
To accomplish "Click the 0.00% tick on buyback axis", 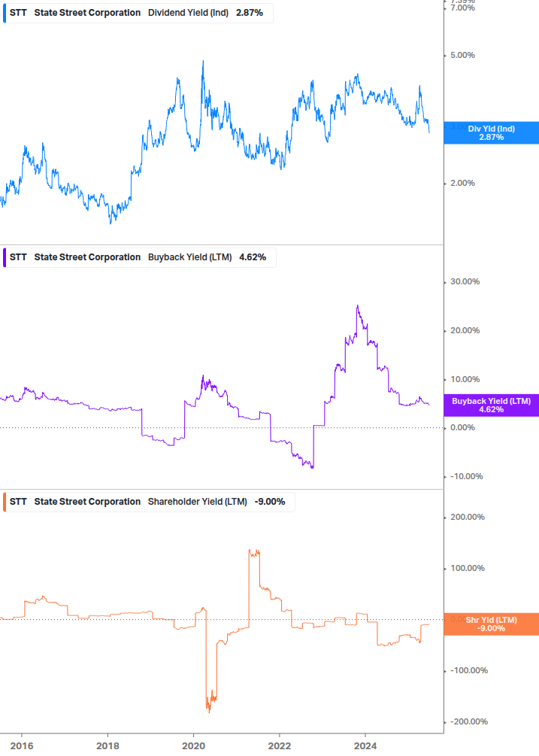I will pos(462,428).
